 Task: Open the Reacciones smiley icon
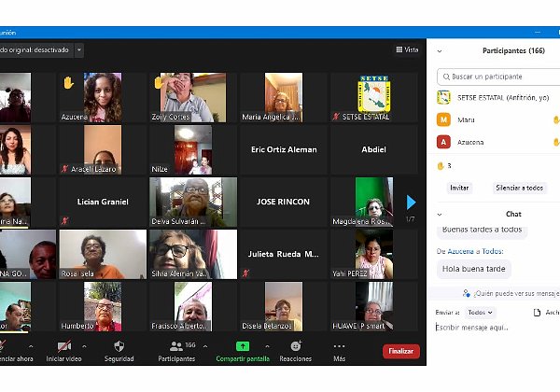pyautogui.click(x=296, y=346)
